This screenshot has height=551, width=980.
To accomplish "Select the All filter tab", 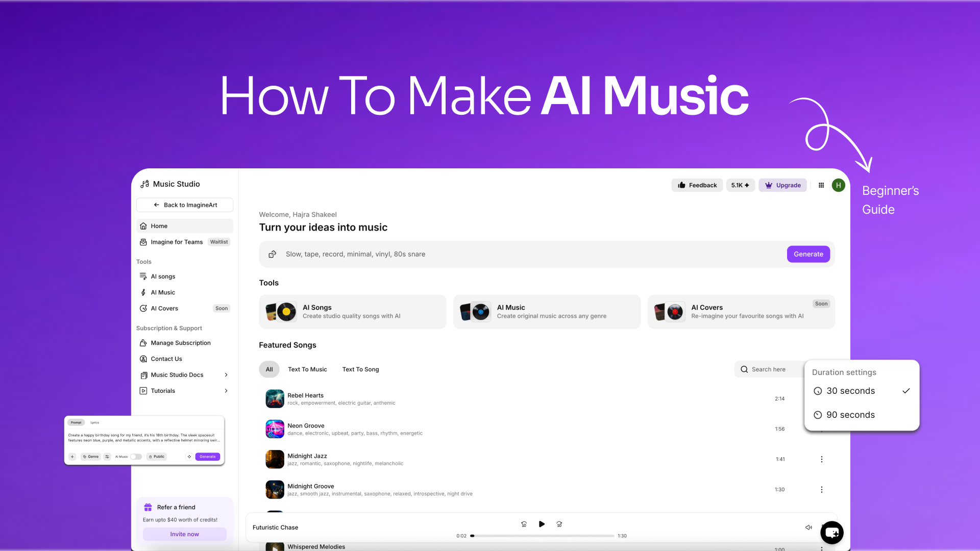I will pyautogui.click(x=269, y=369).
